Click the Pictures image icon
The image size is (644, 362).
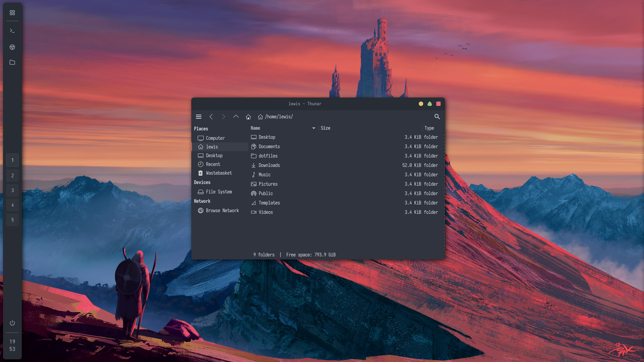(254, 184)
